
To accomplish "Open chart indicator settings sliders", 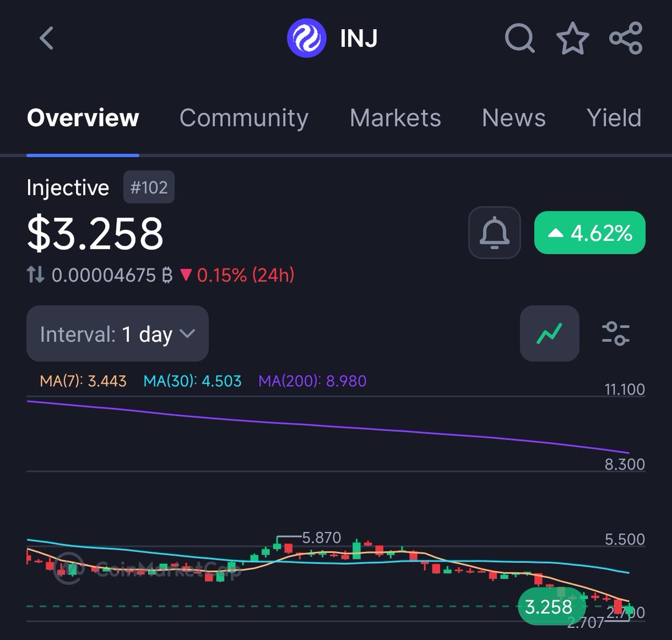I will pos(615,333).
